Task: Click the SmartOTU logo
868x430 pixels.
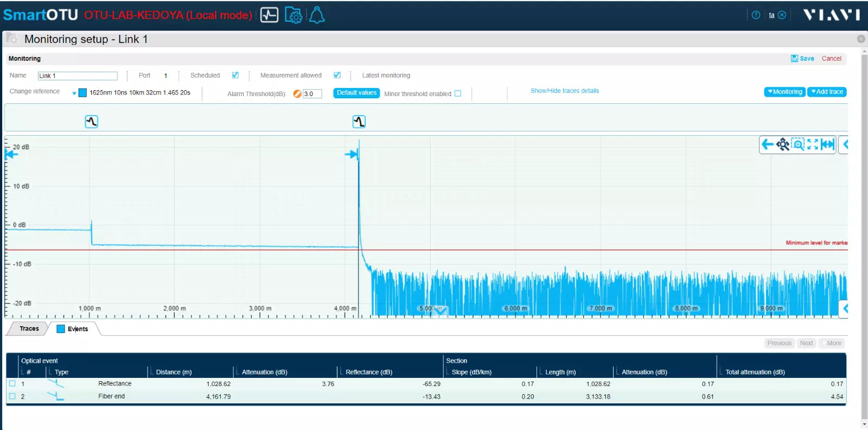Action: [41, 15]
